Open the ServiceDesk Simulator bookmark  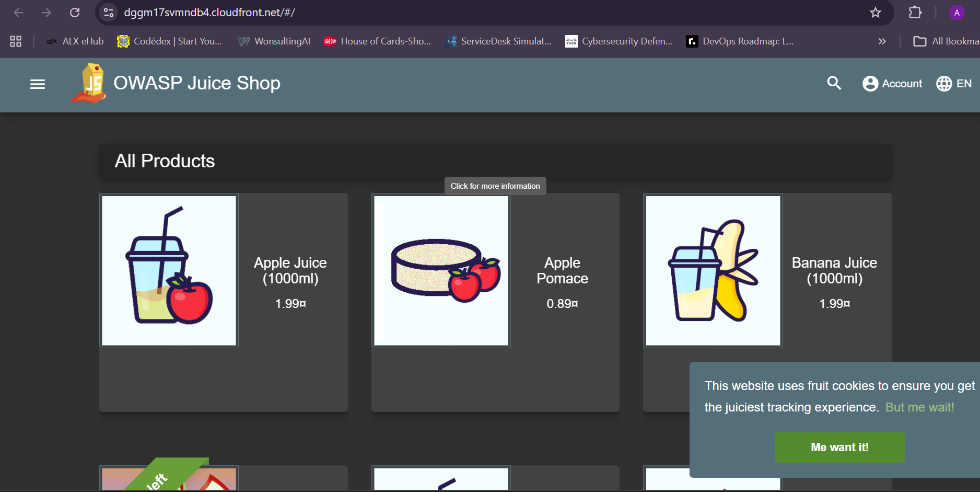point(498,41)
